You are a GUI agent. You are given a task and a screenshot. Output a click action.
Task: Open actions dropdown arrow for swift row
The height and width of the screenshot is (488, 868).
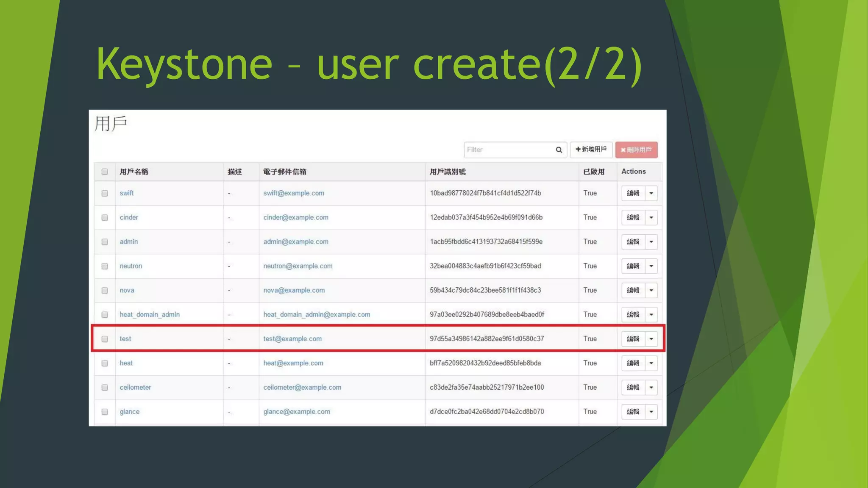coord(651,193)
